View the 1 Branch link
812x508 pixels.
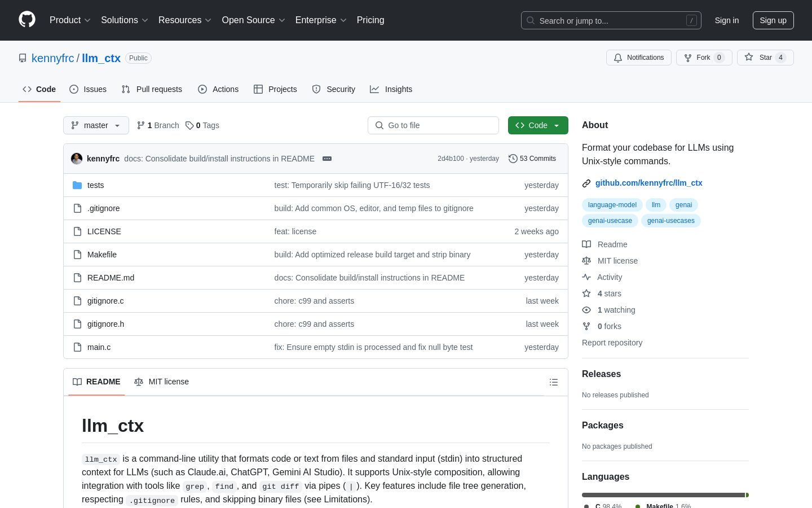pyautogui.click(x=158, y=125)
